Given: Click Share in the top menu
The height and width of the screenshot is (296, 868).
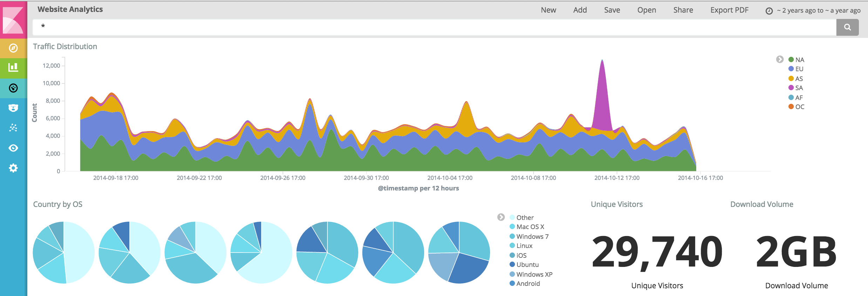Looking at the screenshot, I should 683,10.
